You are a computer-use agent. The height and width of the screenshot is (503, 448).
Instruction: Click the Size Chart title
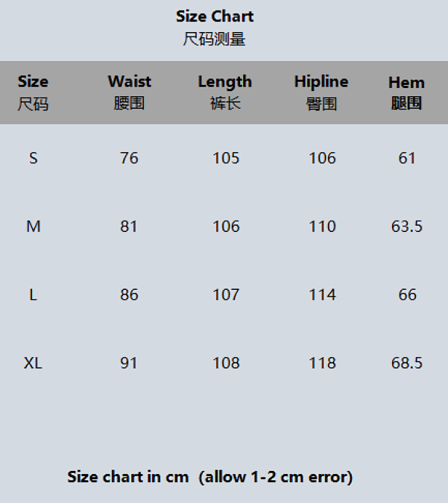tap(214, 16)
